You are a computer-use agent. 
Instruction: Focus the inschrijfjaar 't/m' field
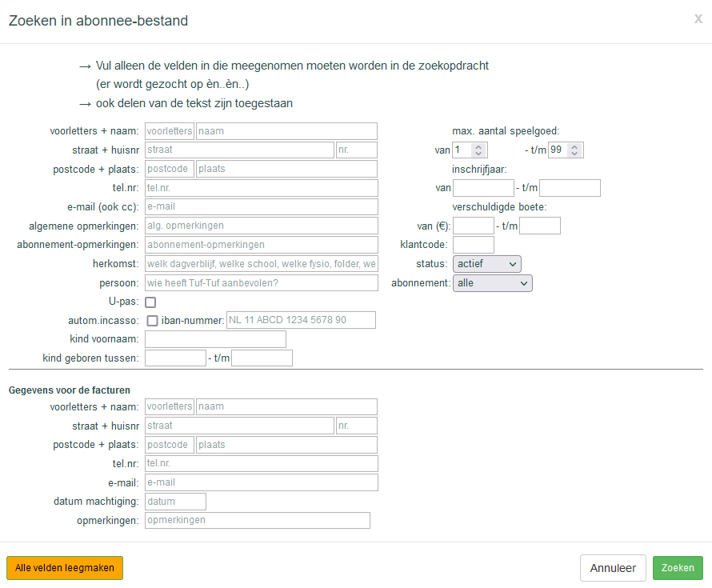[x=570, y=188]
